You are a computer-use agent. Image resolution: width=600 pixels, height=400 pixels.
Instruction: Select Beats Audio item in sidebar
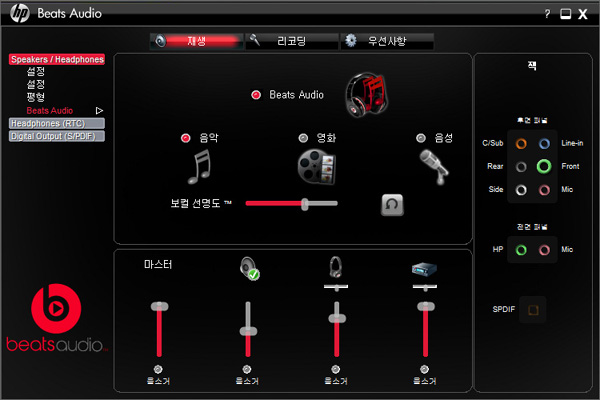coord(50,111)
